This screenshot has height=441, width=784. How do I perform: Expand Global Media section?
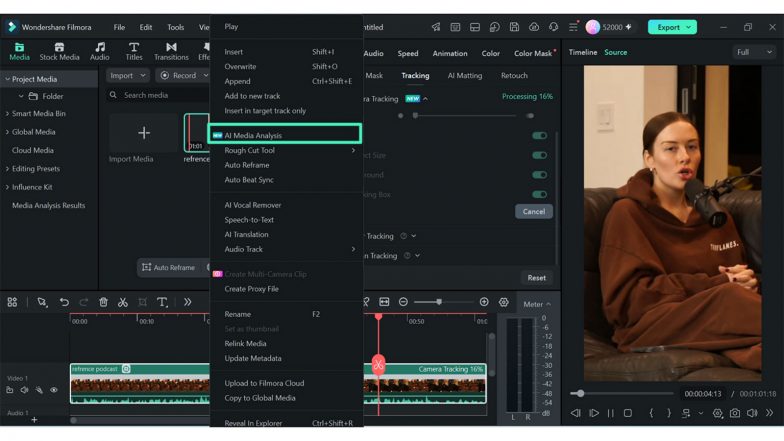[x=7, y=132]
